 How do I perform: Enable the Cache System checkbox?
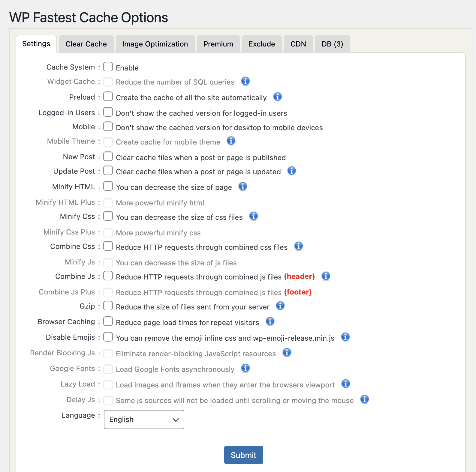click(108, 67)
